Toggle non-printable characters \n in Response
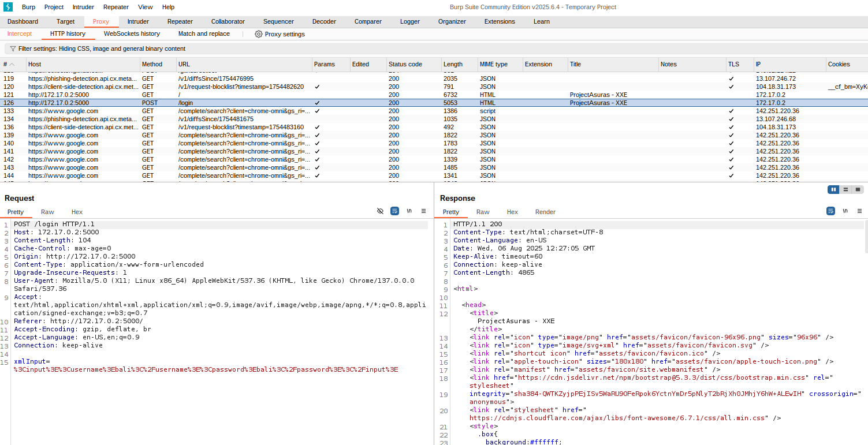868x445 pixels. pos(845,211)
